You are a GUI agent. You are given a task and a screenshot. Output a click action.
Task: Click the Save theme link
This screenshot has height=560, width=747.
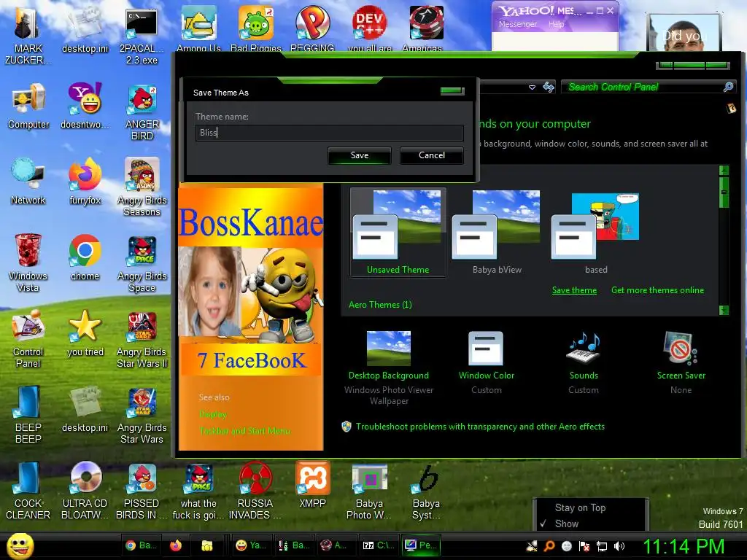click(574, 290)
